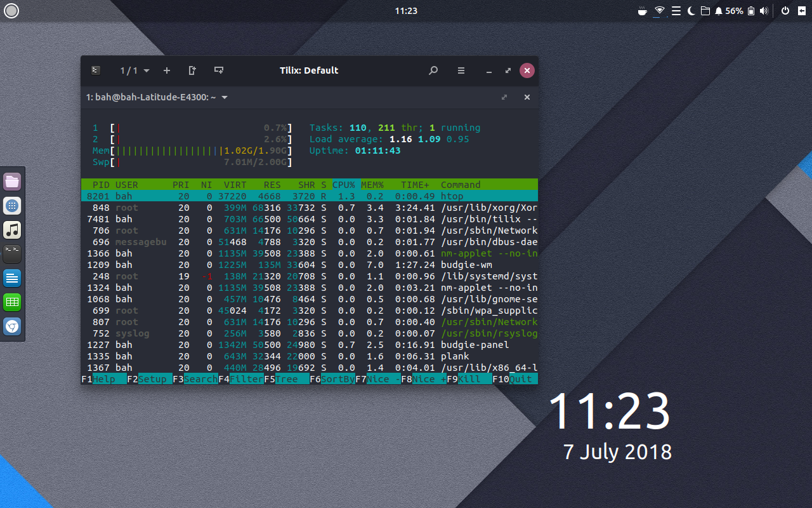This screenshot has width=812, height=508.
Task: Launch the green spreadsheet dock icon
Action: click(x=12, y=302)
